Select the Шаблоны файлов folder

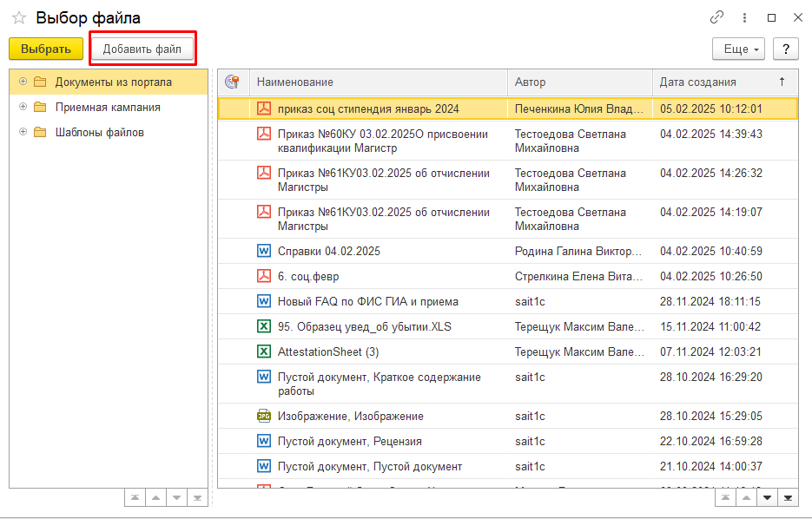click(x=99, y=133)
